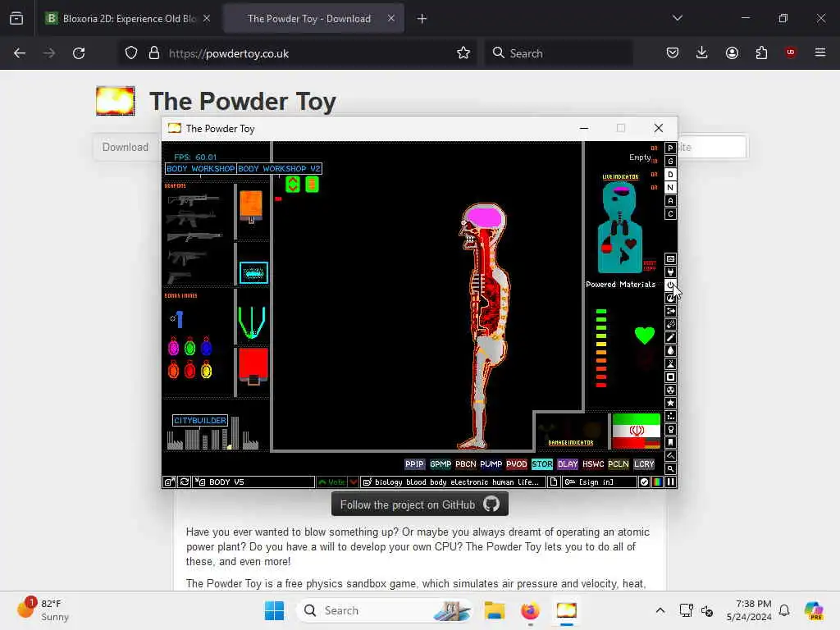Open the Electronics plug category
The height and width of the screenshot is (630, 840).
tap(670, 272)
